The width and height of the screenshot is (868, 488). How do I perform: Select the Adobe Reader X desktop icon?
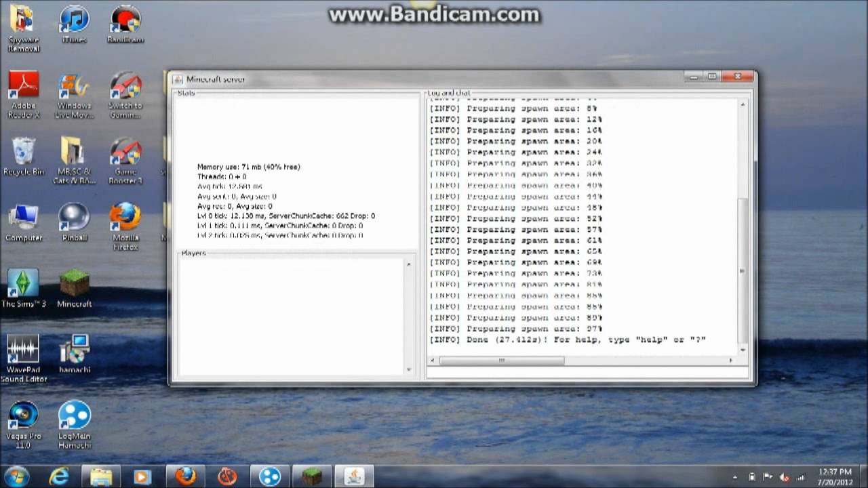tap(24, 96)
